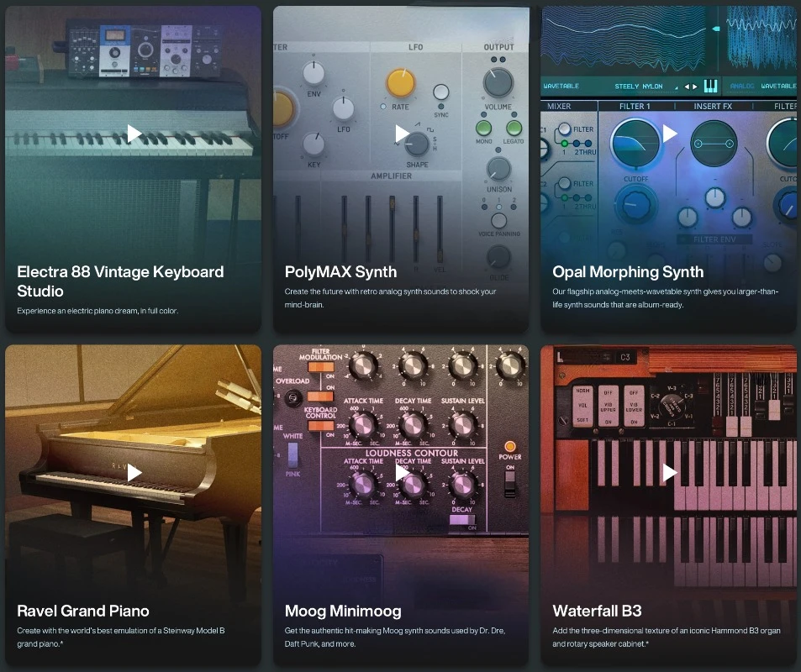801x672 pixels.
Task: Open the Waterfall B3 title link
Action: (x=597, y=611)
